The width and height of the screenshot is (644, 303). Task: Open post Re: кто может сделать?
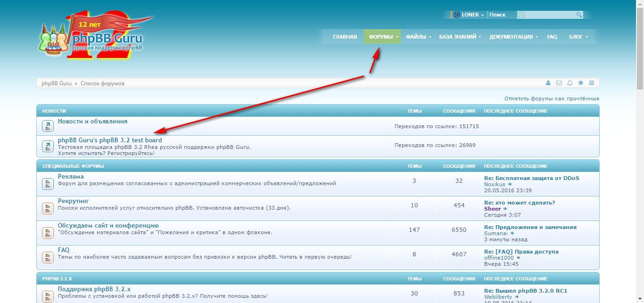point(520,203)
